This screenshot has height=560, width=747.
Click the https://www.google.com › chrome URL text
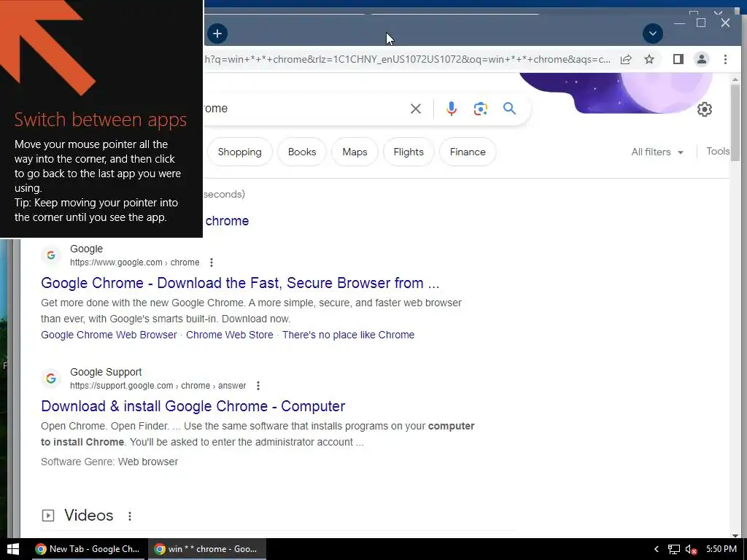pos(135,262)
